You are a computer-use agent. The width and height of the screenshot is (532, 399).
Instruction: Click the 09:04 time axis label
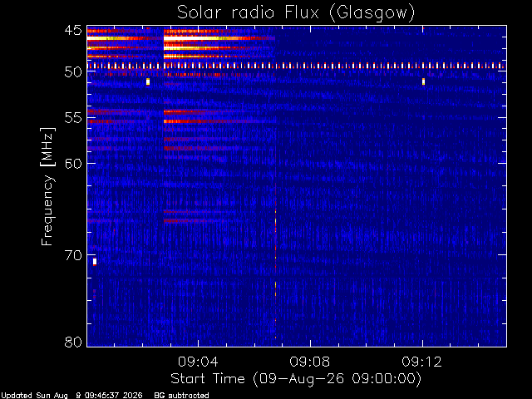pos(198,362)
